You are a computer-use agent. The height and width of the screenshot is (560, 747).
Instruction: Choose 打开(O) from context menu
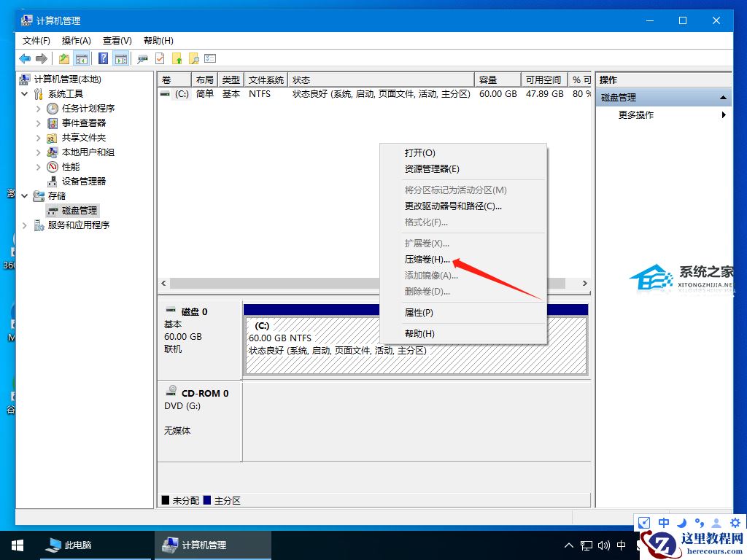[x=463, y=153]
